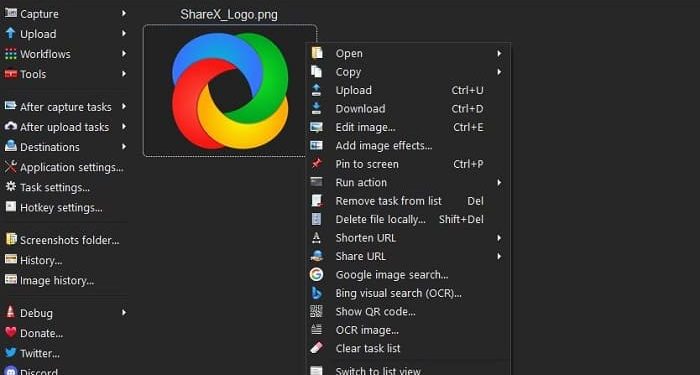The image size is (700, 375).
Task: Click the OCR image icon in the context menu
Action: pos(317,329)
